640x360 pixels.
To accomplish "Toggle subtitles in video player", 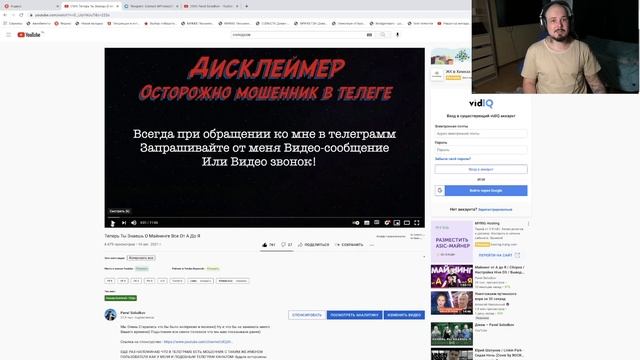I will [367, 223].
